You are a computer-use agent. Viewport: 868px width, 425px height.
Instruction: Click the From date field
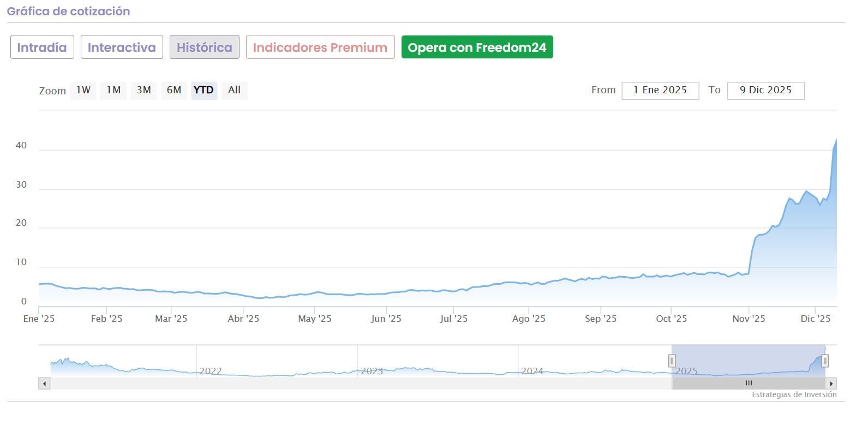(660, 91)
